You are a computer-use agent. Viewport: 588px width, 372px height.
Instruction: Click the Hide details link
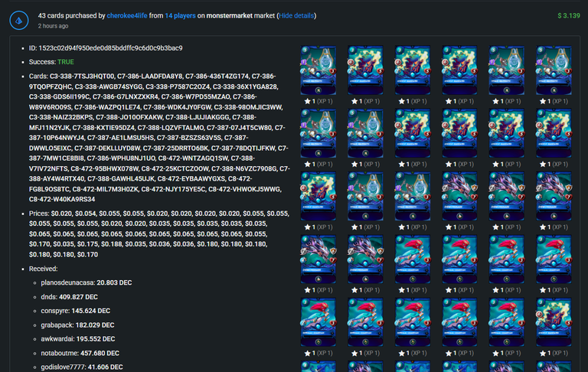[296, 16]
